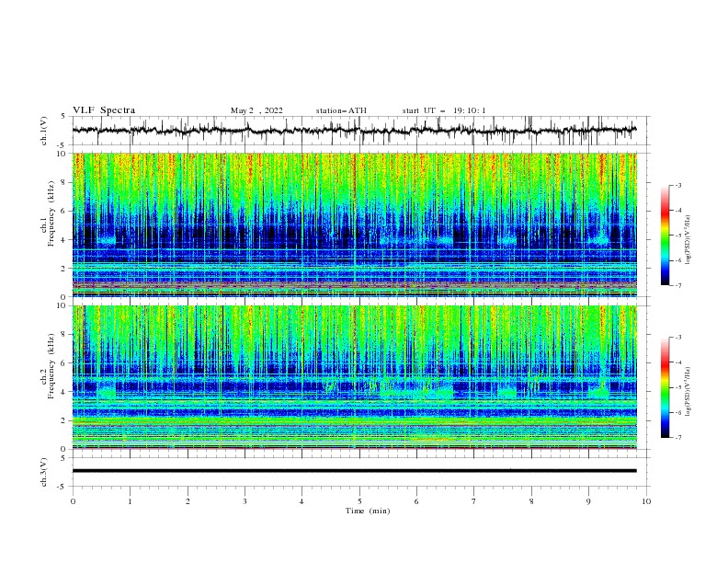Click the "station=ATH" header label
Viewport: 728px width, 563px height.
point(341,110)
